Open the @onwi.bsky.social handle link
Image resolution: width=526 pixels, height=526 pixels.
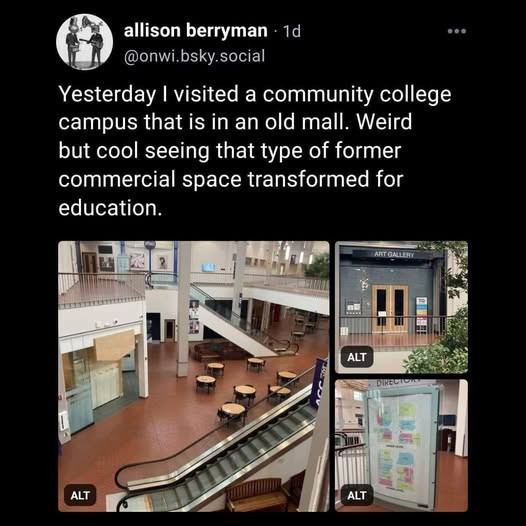[x=194, y=56]
